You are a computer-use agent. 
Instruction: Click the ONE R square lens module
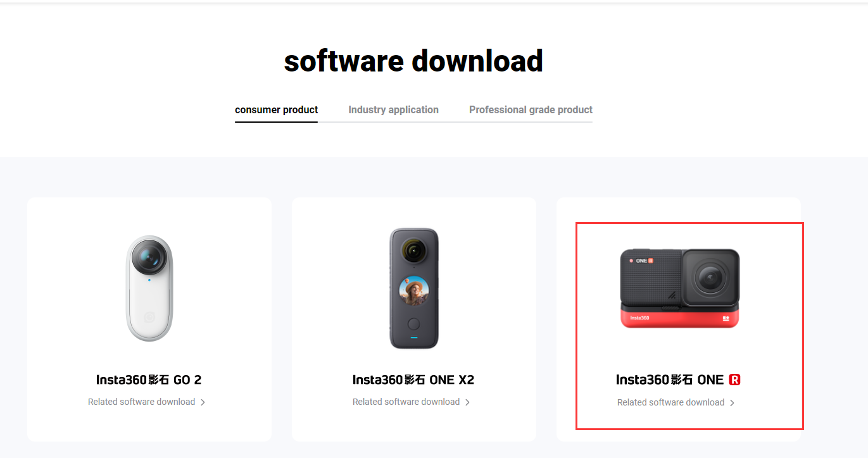coord(710,278)
